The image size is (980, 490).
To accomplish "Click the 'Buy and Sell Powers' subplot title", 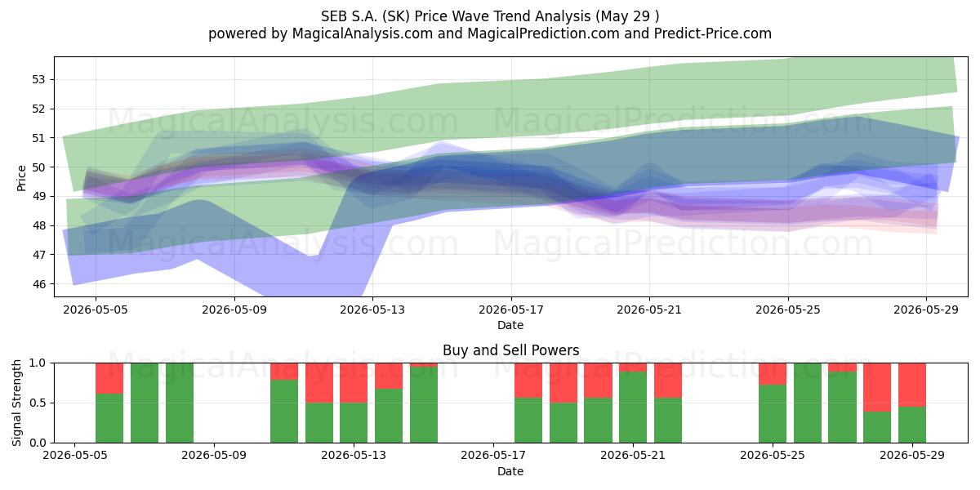I will (x=511, y=350).
